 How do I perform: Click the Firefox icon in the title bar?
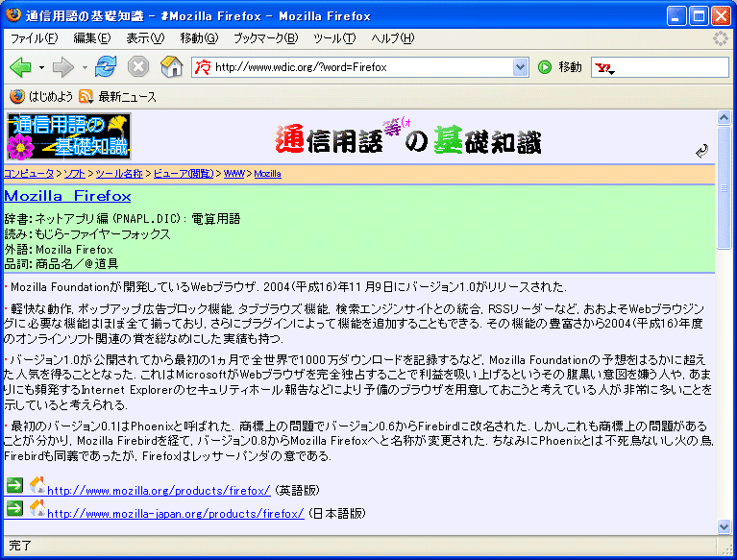tap(13, 15)
